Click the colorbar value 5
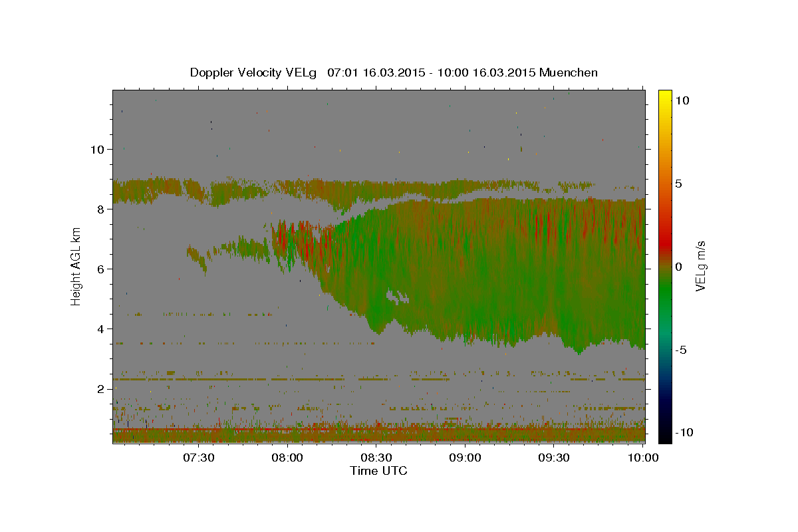Screen dimensions: 798x532 679,184
